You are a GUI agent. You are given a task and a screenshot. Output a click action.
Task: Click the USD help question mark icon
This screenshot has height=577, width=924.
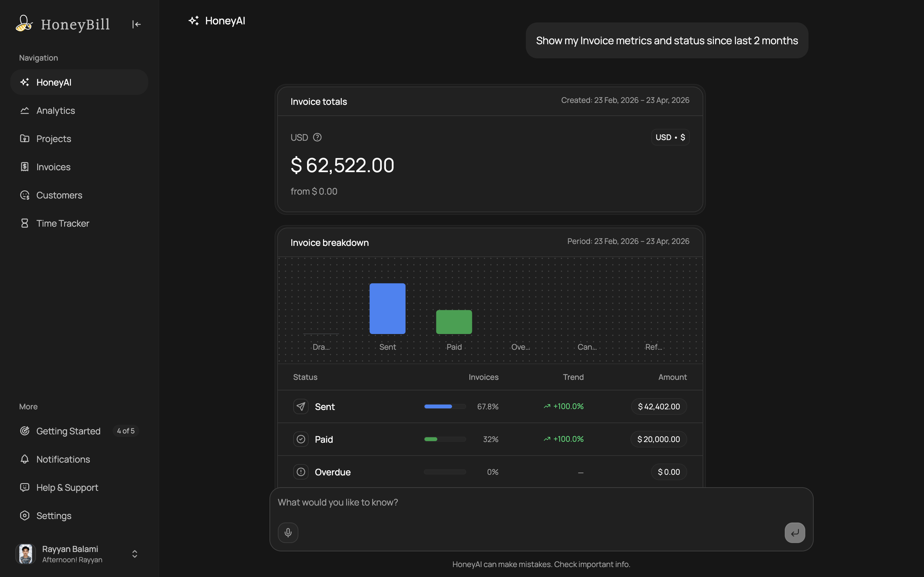pos(317,138)
